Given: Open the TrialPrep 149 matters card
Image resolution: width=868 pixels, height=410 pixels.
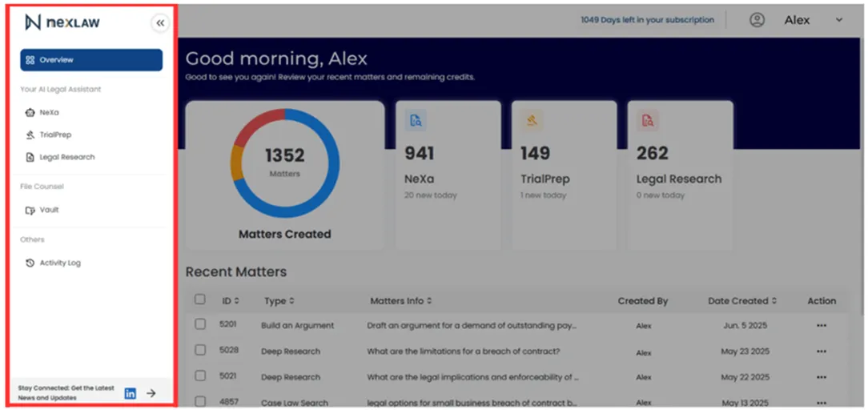Looking at the screenshot, I should (x=564, y=175).
